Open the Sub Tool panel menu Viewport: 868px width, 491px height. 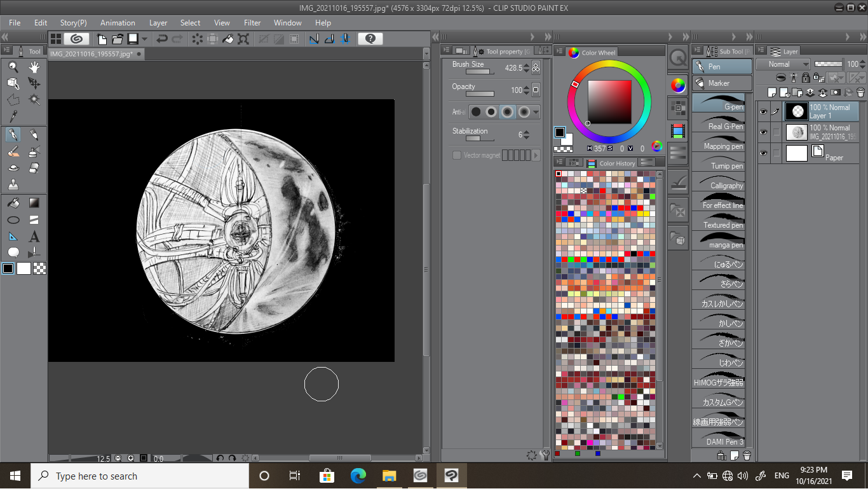tap(699, 51)
